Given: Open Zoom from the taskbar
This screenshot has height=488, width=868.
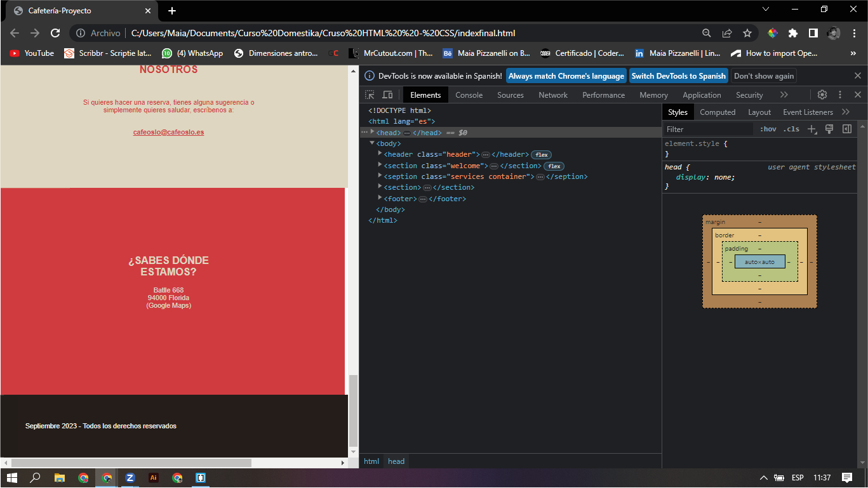Looking at the screenshot, I should coord(130,478).
